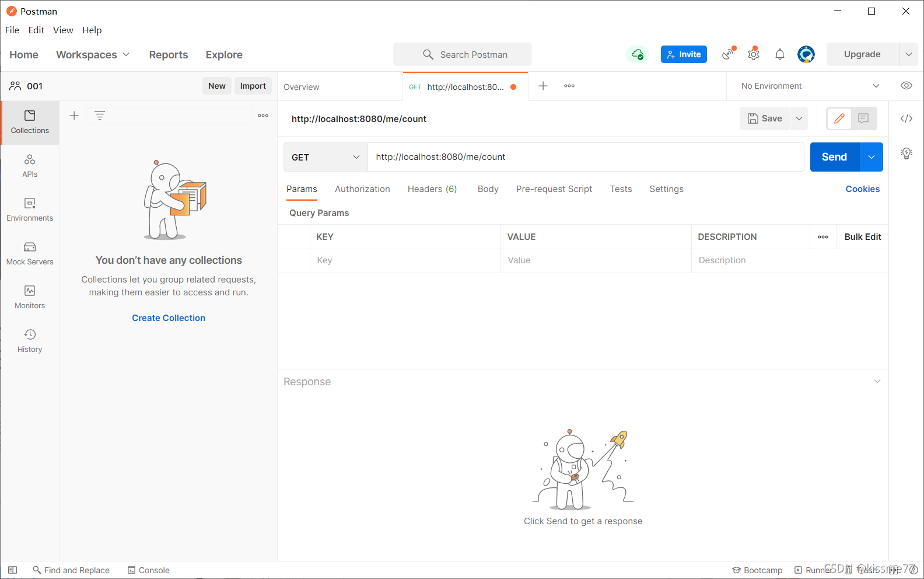
Task: Switch to build mode pencil icon
Action: pyautogui.click(x=839, y=118)
